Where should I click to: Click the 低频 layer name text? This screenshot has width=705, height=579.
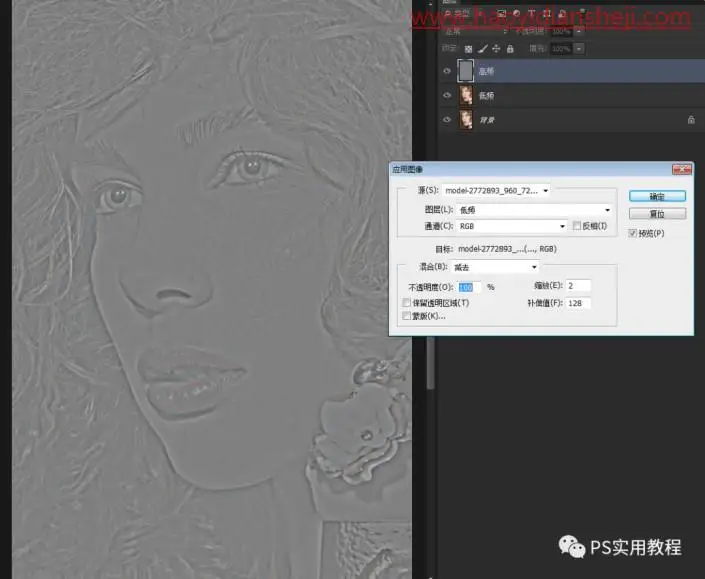[486, 96]
